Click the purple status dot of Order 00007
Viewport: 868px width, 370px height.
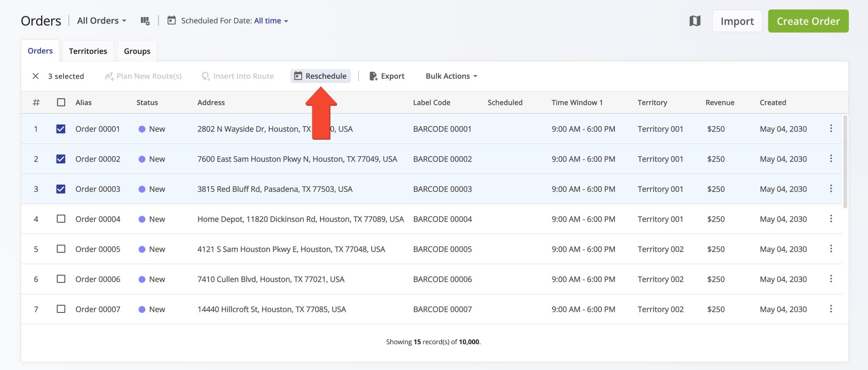tap(142, 309)
